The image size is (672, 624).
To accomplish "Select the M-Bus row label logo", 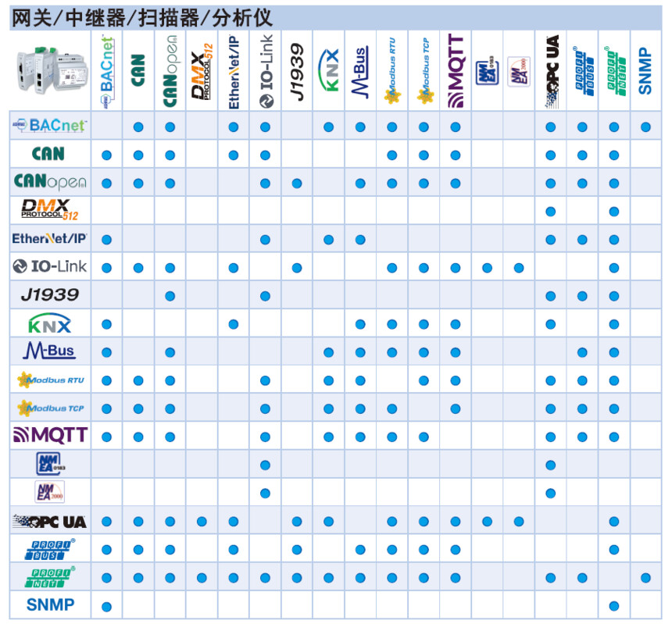I will (x=49, y=351).
